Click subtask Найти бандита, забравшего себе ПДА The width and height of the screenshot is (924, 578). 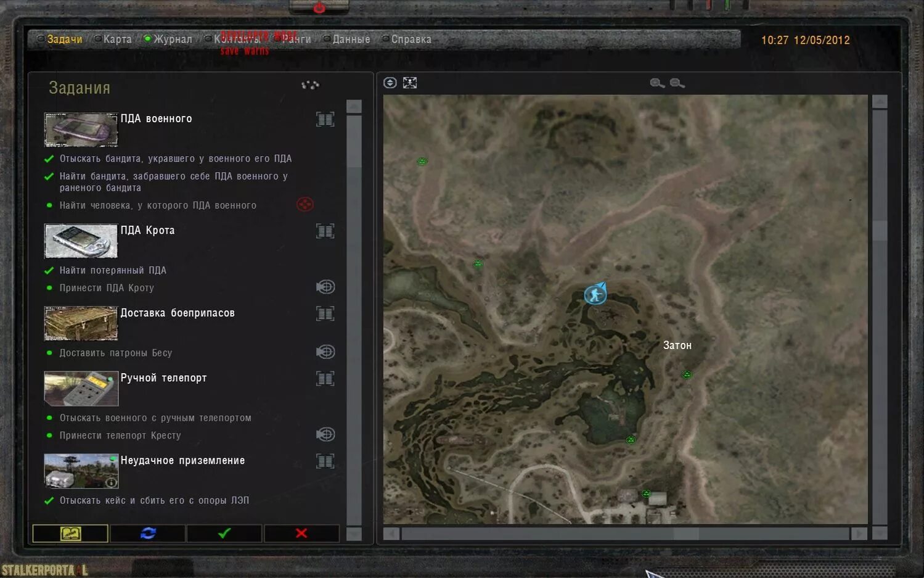(174, 182)
